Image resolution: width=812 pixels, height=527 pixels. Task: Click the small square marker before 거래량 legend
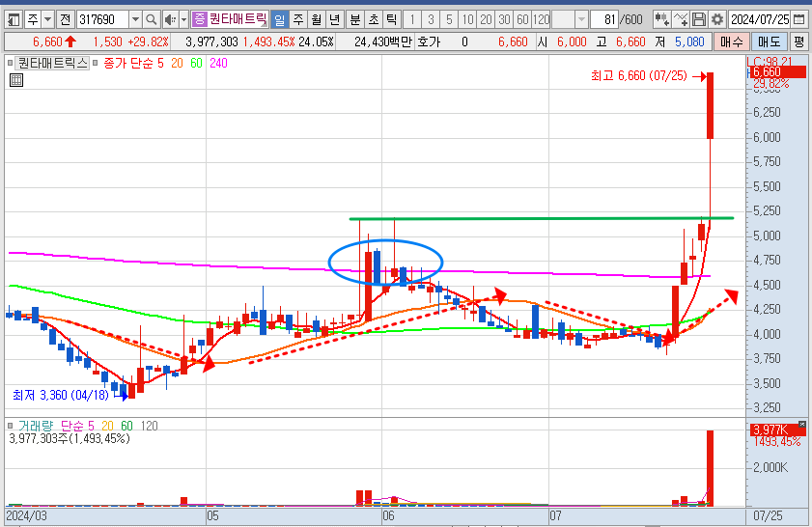[x=11, y=426]
